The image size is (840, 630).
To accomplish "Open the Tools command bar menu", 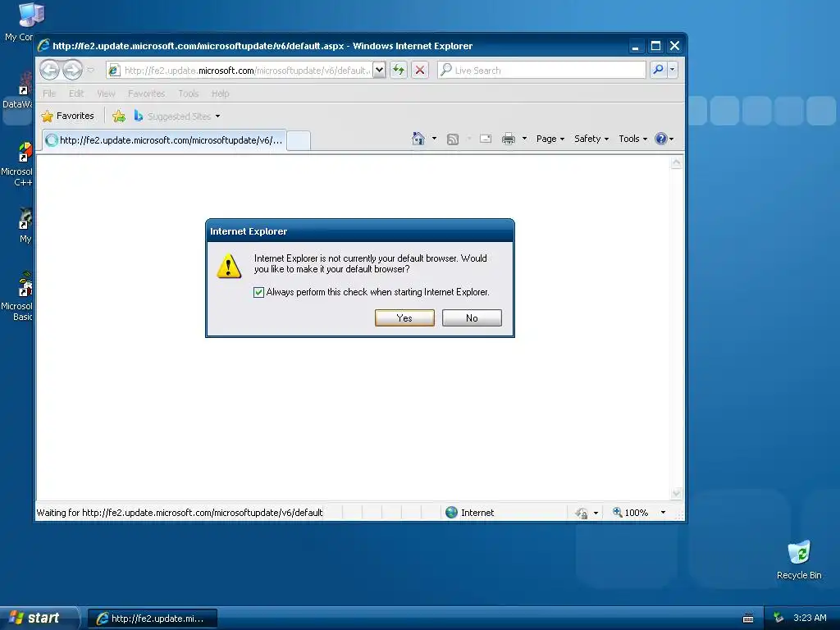I will click(x=632, y=139).
